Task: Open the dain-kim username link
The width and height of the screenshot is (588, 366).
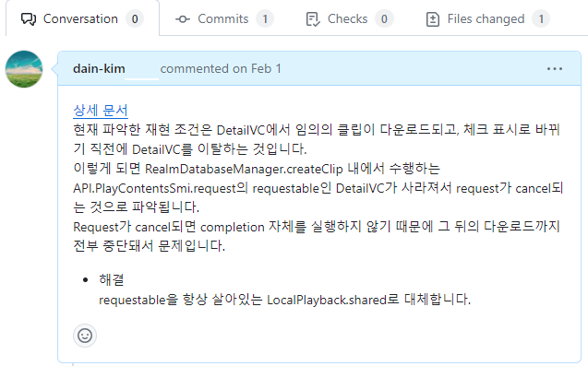Action: coord(99,68)
